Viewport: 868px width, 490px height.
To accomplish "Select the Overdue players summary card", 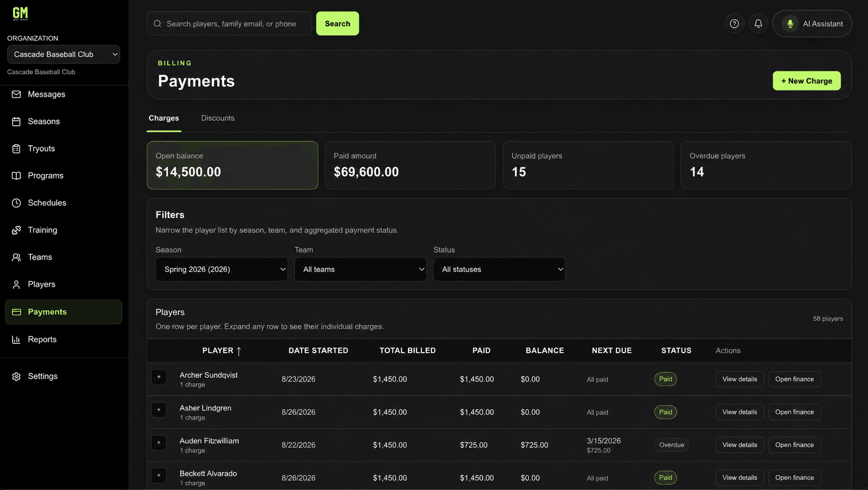I will click(766, 165).
